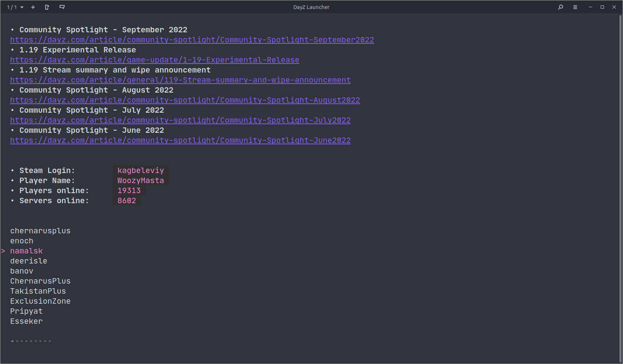Open Community-Spotlight-July2022 link
Image resolution: width=623 pixels, height=364 pixels.
point(180,120)
